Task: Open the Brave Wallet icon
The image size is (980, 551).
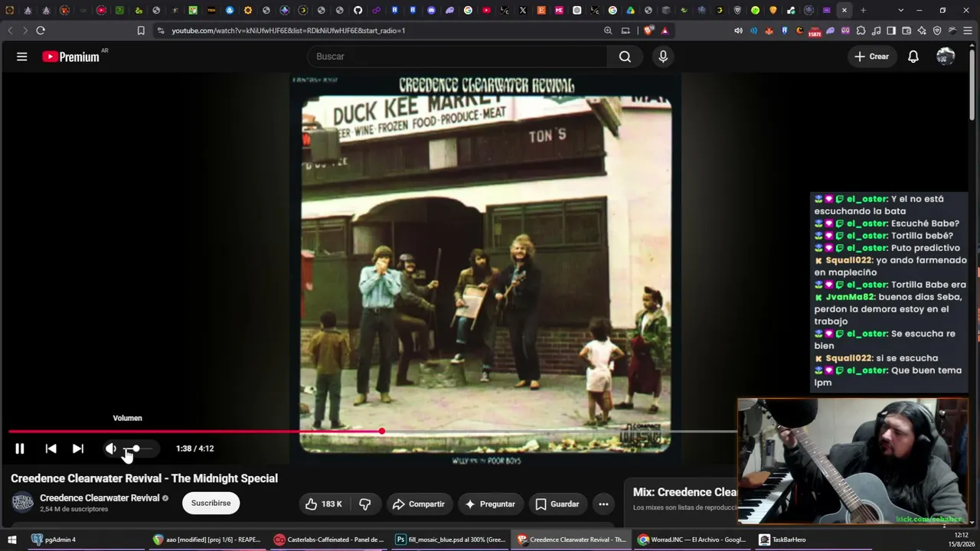Action: 906,31
